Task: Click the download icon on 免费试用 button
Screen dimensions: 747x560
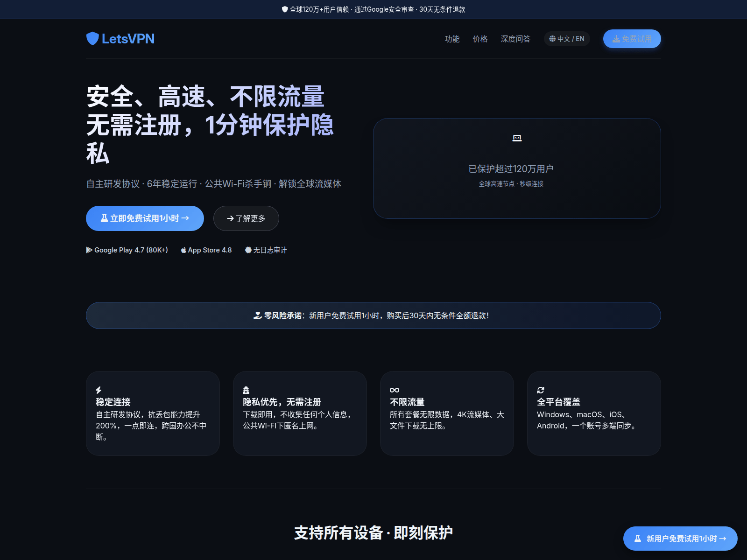Action: click(x=616, y=39)
